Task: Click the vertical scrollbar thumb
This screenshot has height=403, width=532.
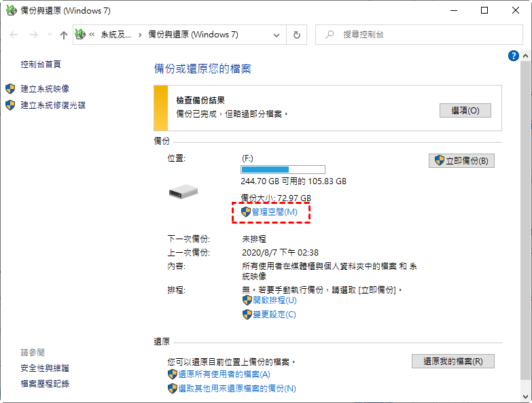Action: (x=525, y=220)
